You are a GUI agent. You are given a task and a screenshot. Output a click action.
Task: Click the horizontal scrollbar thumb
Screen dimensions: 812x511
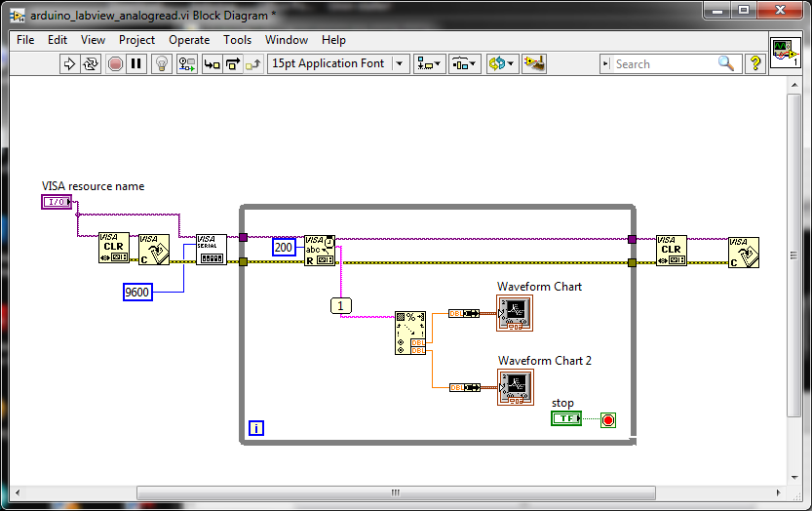(x=396, y=492)
